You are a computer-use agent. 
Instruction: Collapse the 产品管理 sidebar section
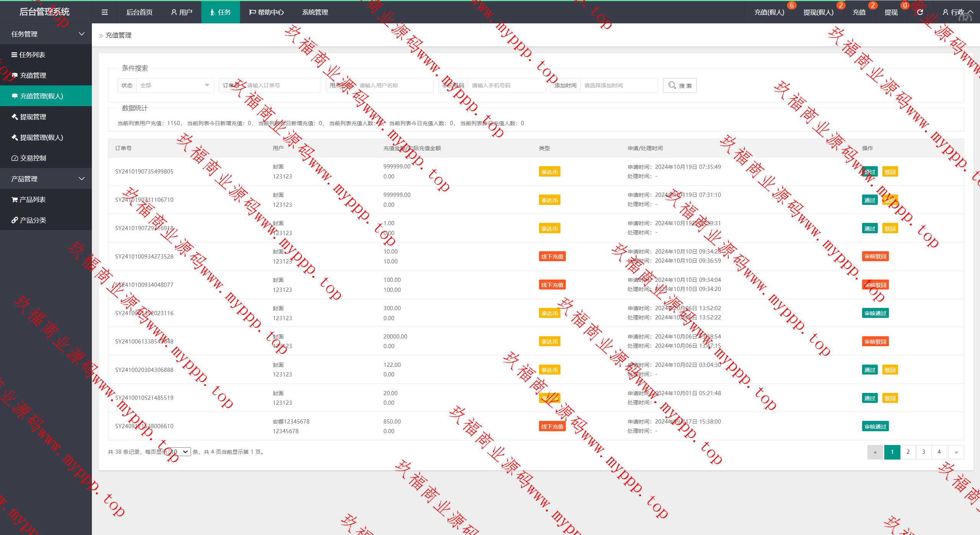click(x=46, y=179)
